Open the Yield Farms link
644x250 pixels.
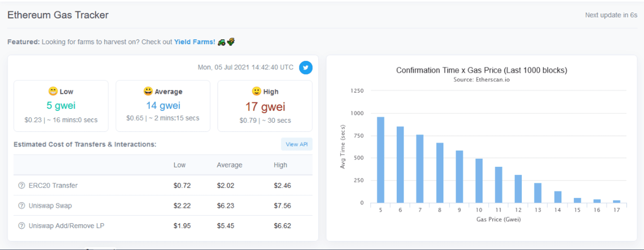pyautogui.click(x=195, y=42)
